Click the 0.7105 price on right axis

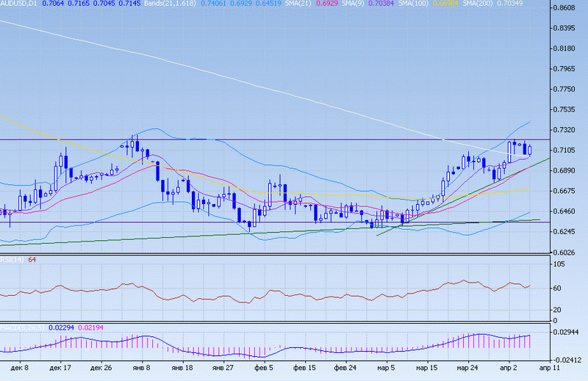click(x=569, y=150)
